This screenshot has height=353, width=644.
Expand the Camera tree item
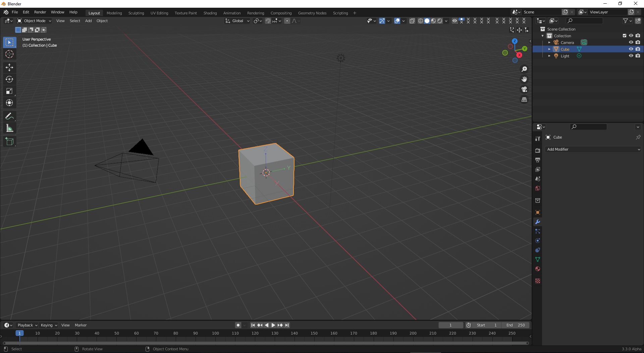pyautogui.click(x=549, y=43)
